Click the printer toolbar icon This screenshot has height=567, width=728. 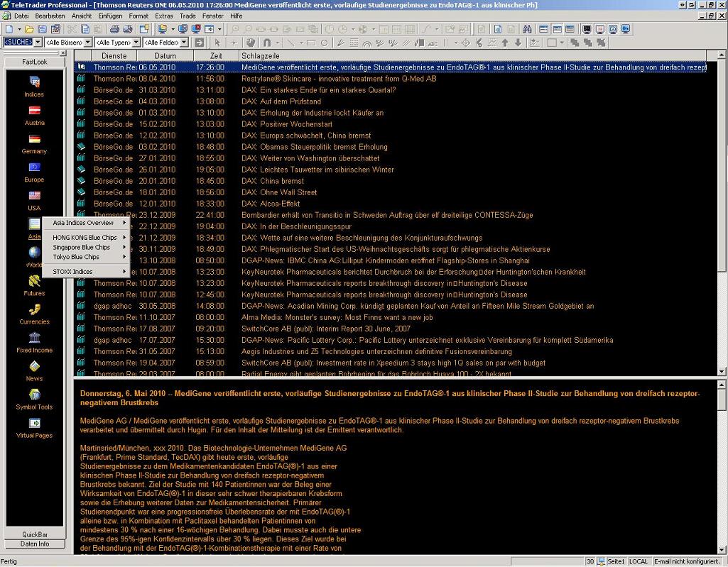pyautogui.click(x=114, y=29)
